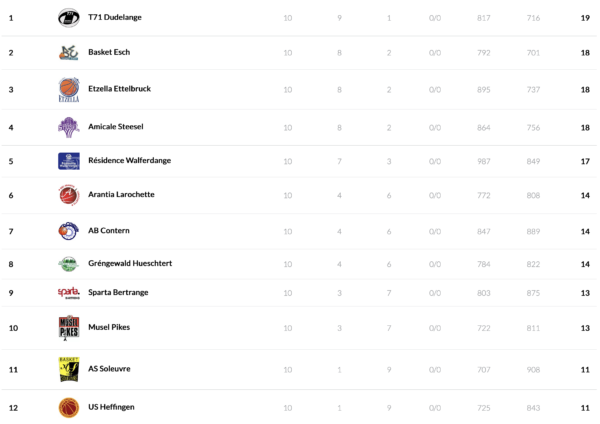600x424 pixels.
Task: Click the AB Contern team logo
Action: click(x=68, y=231)
